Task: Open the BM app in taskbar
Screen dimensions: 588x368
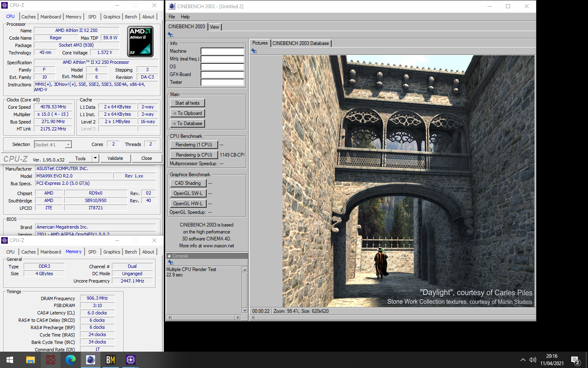Action: 110,360
